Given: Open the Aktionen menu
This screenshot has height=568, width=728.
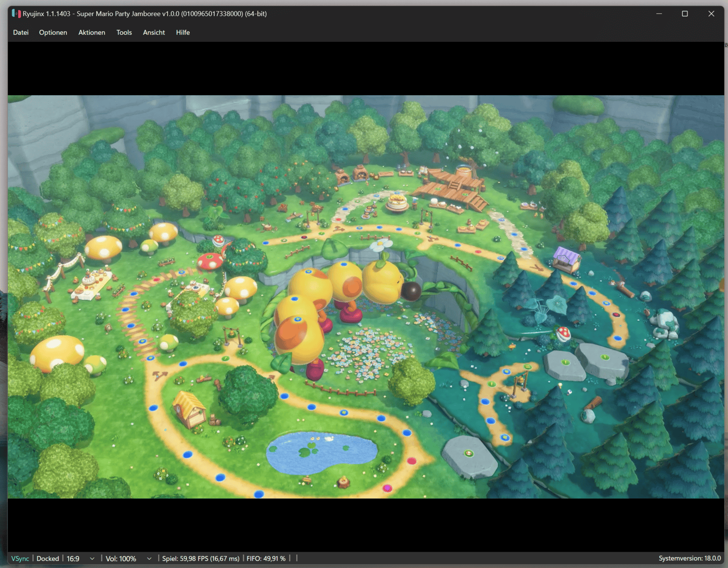Looking at the screenshot, I should [91, 32].
